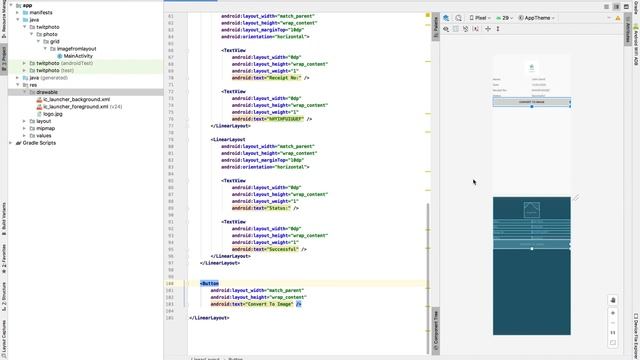
Task: Click the Orientation for Preview icon
Action: click(x=458, y=18)
